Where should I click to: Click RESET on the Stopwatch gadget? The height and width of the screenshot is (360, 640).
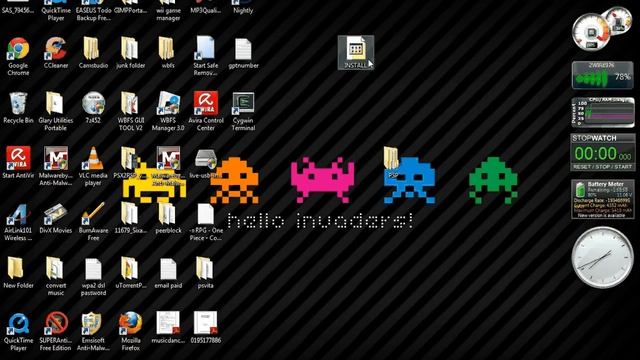coord(582,167)
